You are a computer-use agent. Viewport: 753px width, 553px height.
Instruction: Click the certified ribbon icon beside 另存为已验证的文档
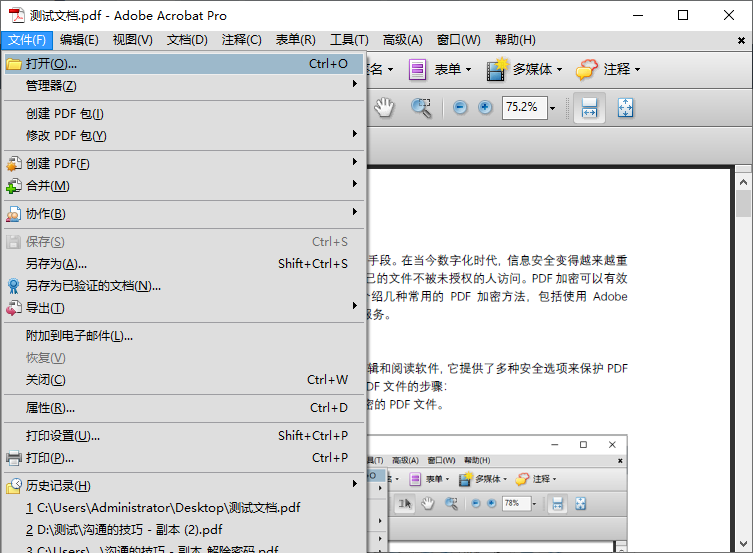click(14, 286)
